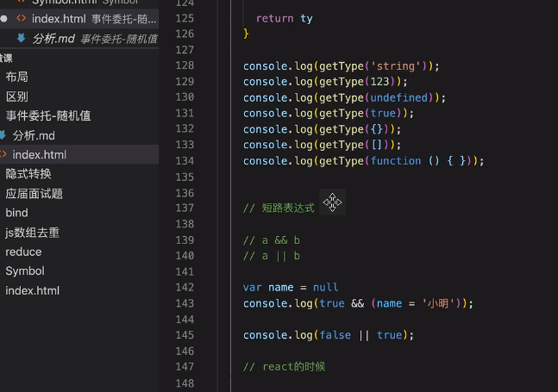
Task: Click console on line 128
Action: tap(265, 66)
